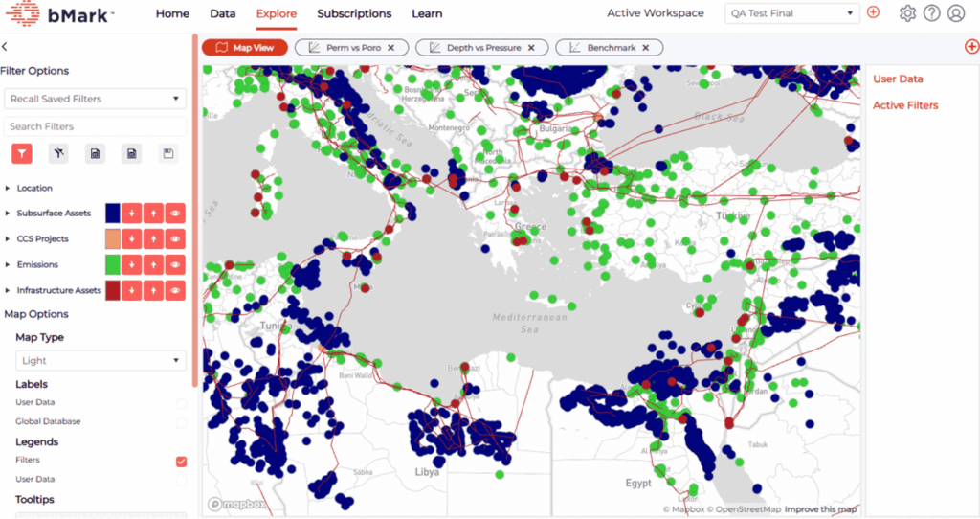Open Active Filters in right panel
Screen dimensions: 980x519
pyautogui.click(x=905, y=105)
